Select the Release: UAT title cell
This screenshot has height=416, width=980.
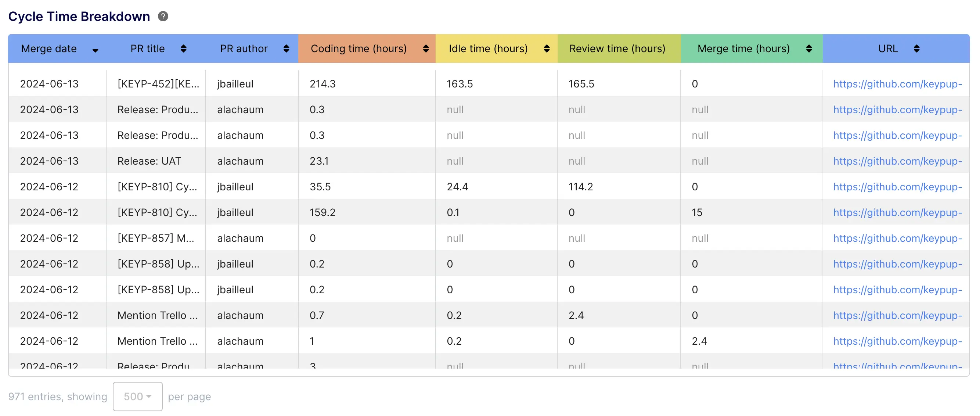pyautogui.click(x=149, y=161)
